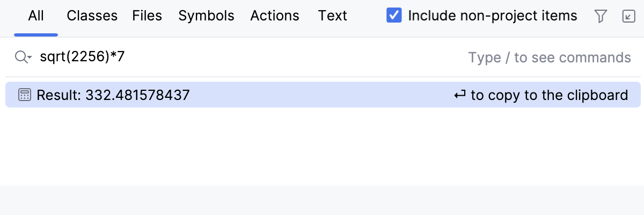Click the "Include non-project items" label text
Image resolution: width=644 pixels, height=215 pixels.
[x=492, y=16]
